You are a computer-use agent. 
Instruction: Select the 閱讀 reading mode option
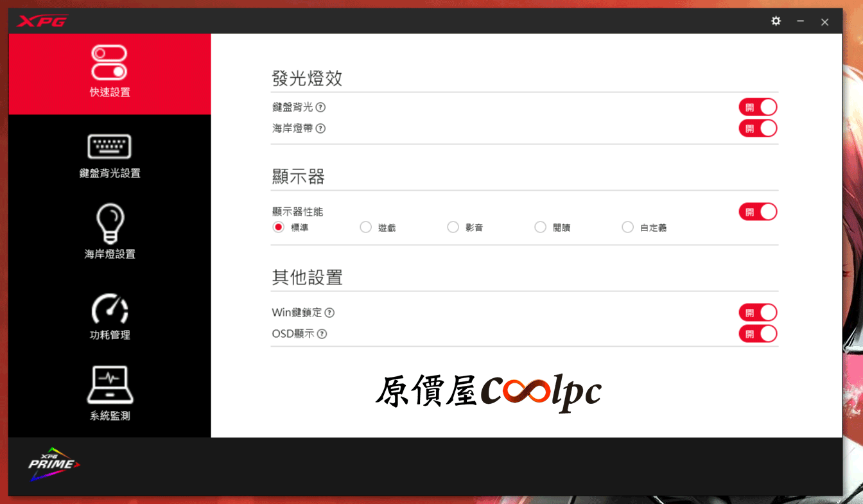click(541, 227)
